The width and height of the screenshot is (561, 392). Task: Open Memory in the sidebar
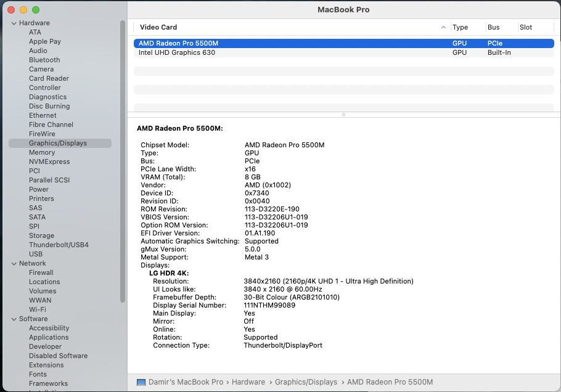[42, 152]
